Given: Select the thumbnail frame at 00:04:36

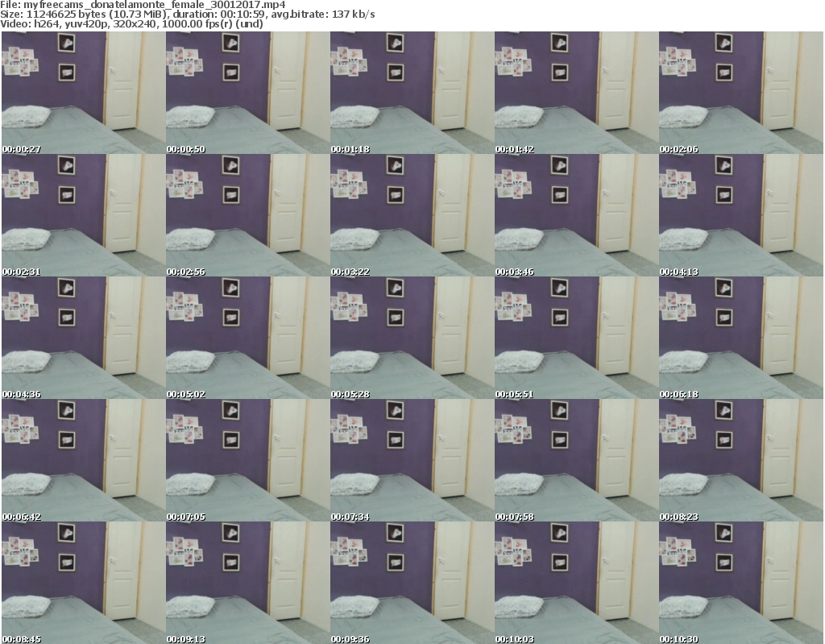Looking at the screenshot, I should coord(84,338).
